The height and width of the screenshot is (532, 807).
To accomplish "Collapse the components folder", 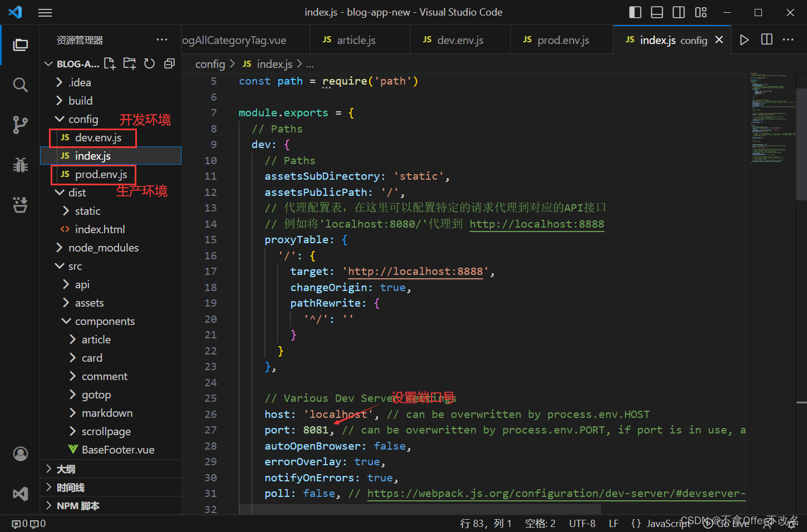I will (111, 321).
